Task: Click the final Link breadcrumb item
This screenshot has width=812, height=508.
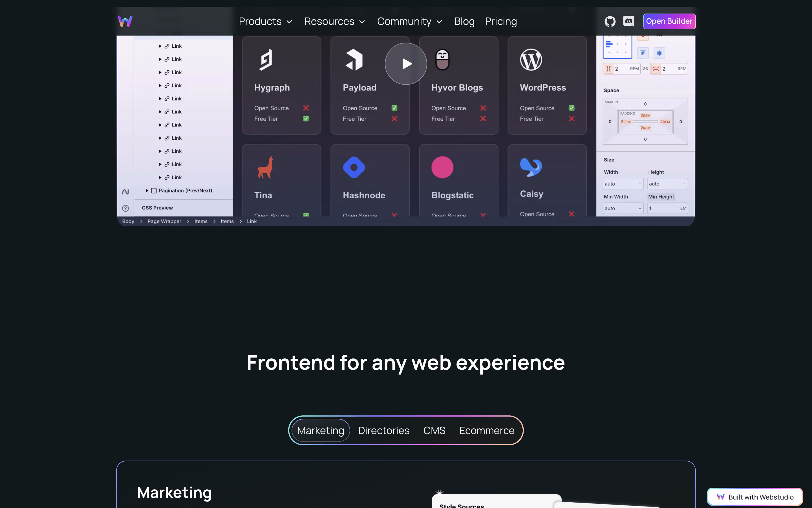Action: [252, 222]
